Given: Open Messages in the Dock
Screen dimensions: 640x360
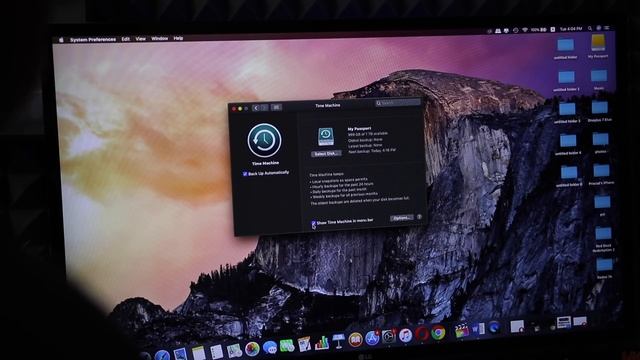Looking at the screenshot, I should point(269,348).
